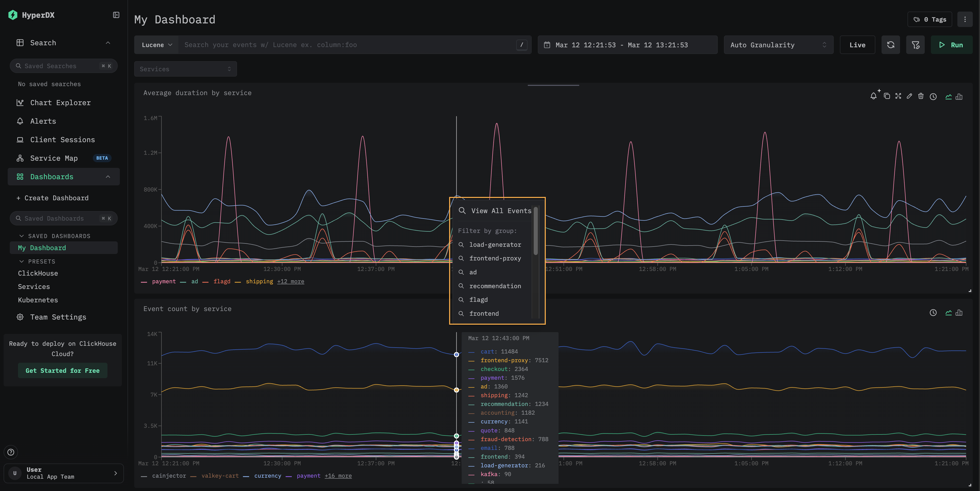The width and height of the screenshot is (980, 491).
Task: Open the Auto Granularity dropdown
Action: (x=778, y=45)
